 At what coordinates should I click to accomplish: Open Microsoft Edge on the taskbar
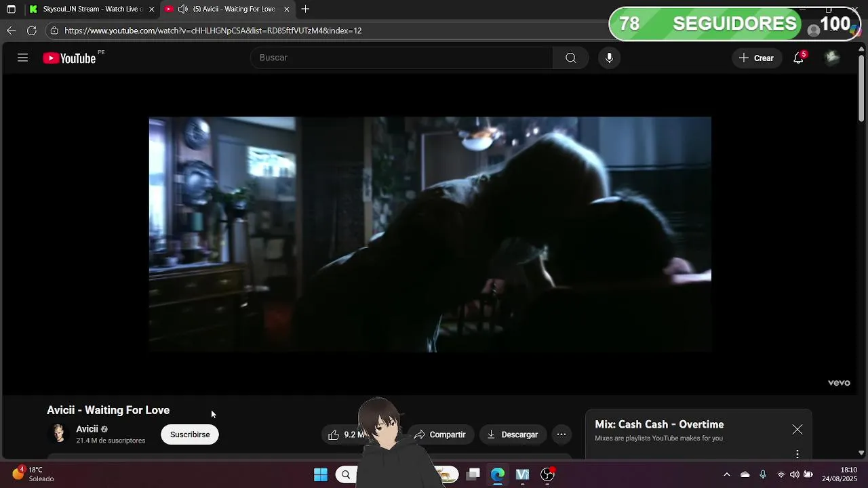click(x=498, y=474)
